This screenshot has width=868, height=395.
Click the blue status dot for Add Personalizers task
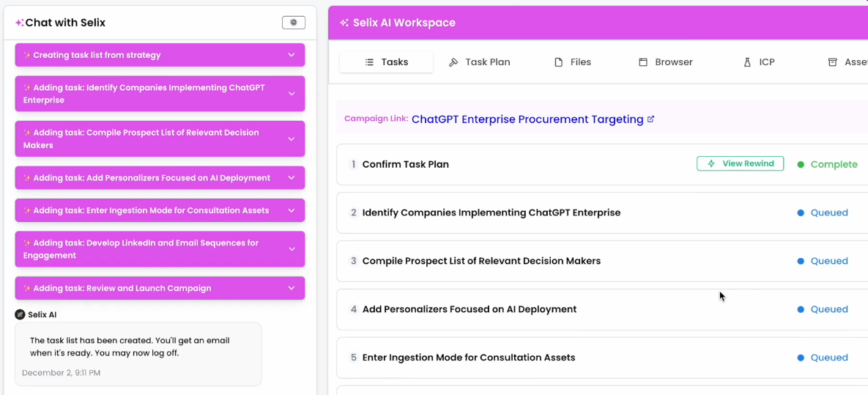[x=801, y=309]
